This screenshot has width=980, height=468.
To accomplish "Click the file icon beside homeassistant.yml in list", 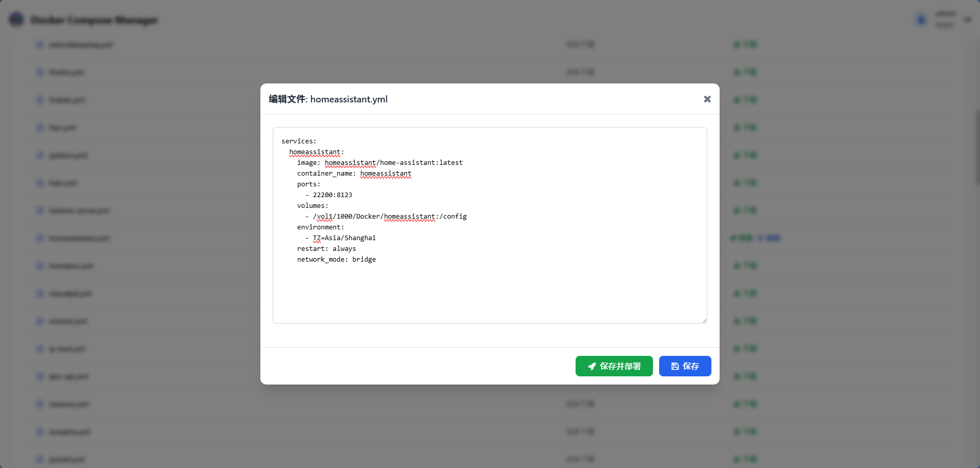I will pyautogui.click(x=40, y=238).
